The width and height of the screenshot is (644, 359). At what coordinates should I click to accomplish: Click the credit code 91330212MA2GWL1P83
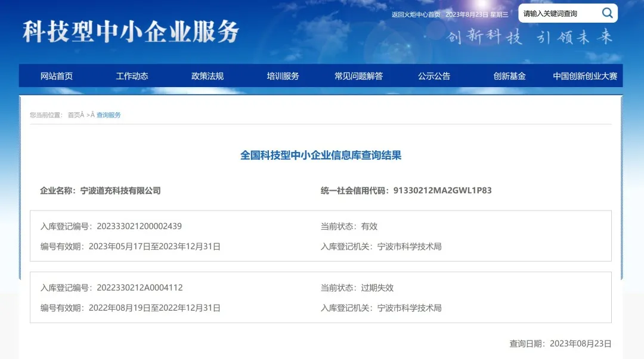point(442,191)
